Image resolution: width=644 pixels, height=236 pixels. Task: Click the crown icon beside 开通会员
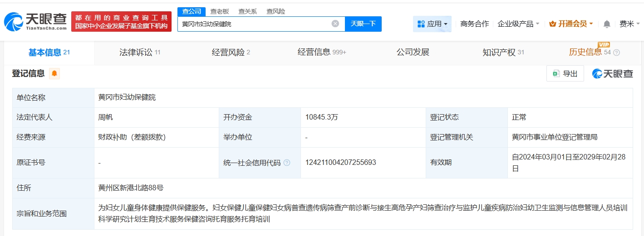pos(553,24)
